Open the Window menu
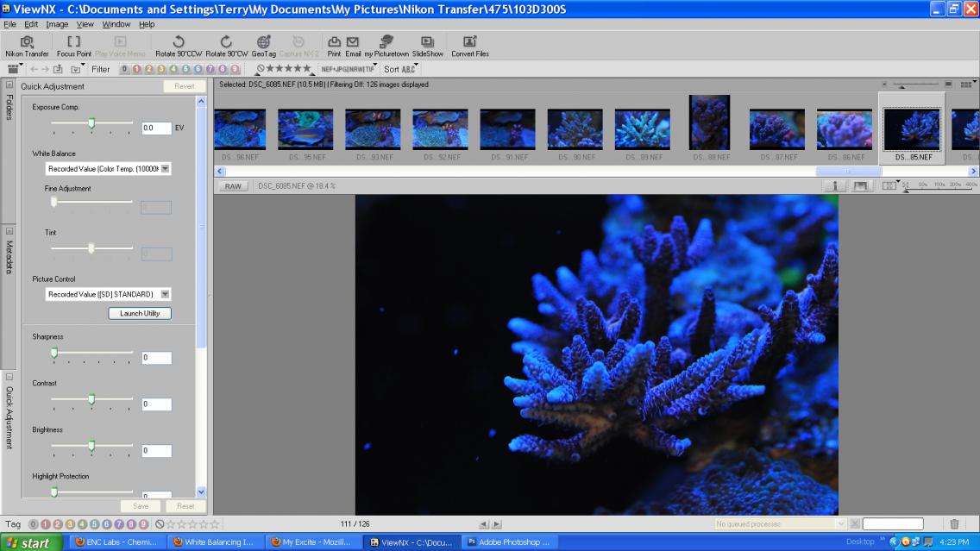Screen dimensions: 980x551 point(116,24)
